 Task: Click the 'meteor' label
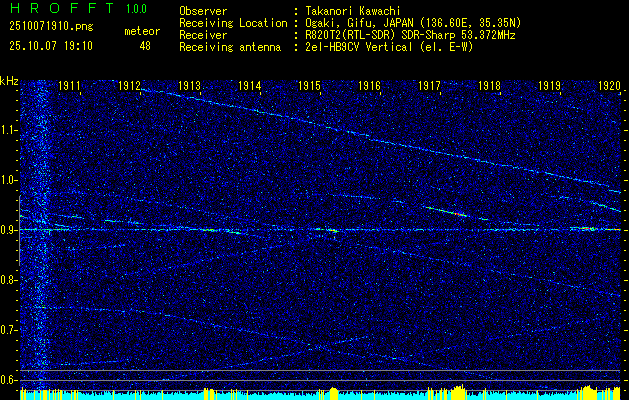click(142, 31)
